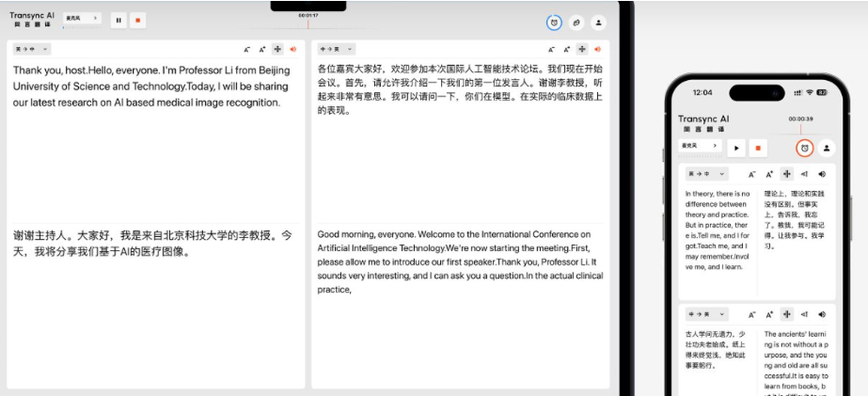
Task: Stop recording with the tablet's red square button
Action: [138, 21]
